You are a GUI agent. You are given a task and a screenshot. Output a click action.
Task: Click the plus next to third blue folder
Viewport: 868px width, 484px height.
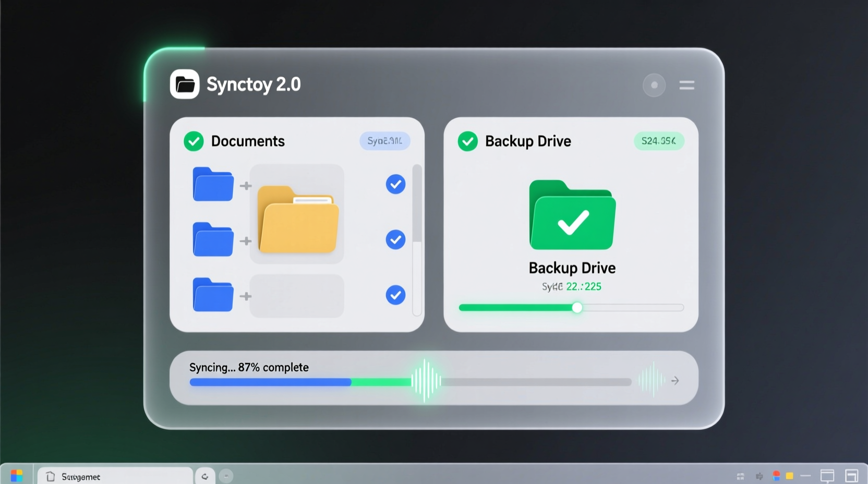click(246, 296)
